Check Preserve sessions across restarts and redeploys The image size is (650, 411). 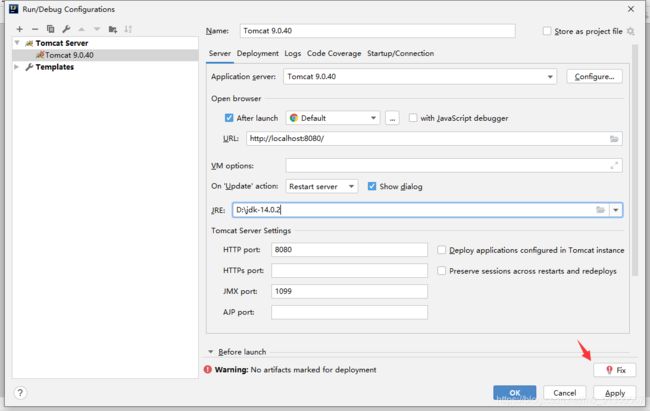coord(441,271)
